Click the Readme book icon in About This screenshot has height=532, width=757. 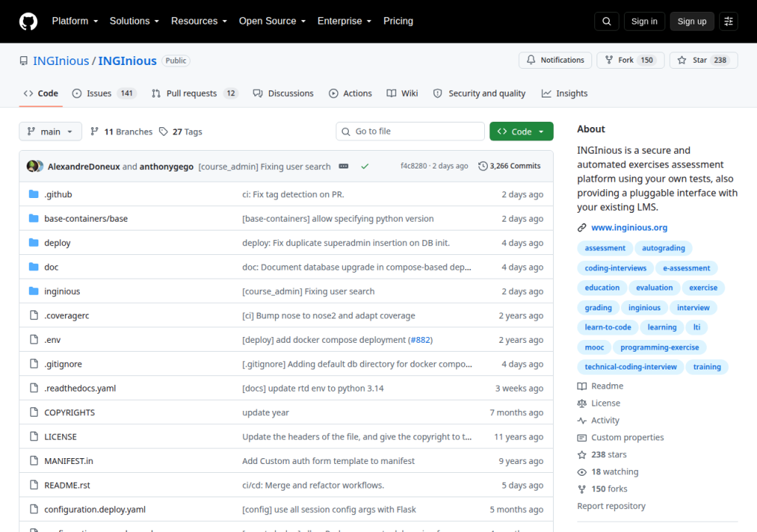(x=582, y=386)
